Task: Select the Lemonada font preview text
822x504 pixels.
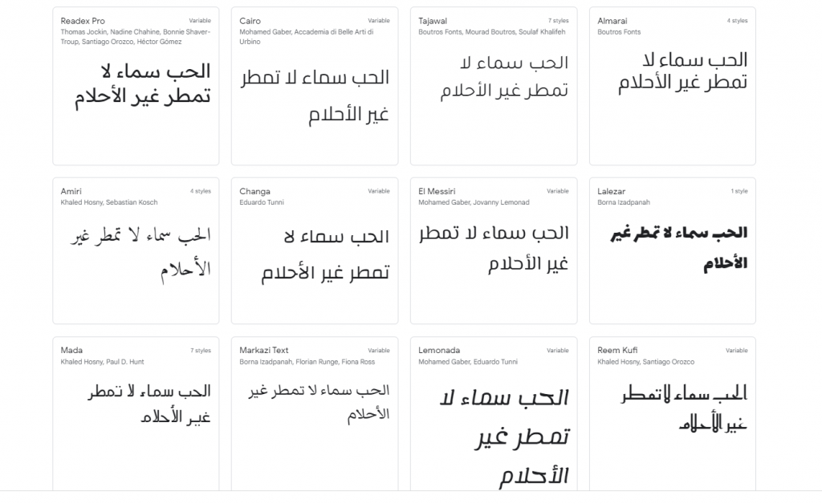Action: [x=504, y=437]
